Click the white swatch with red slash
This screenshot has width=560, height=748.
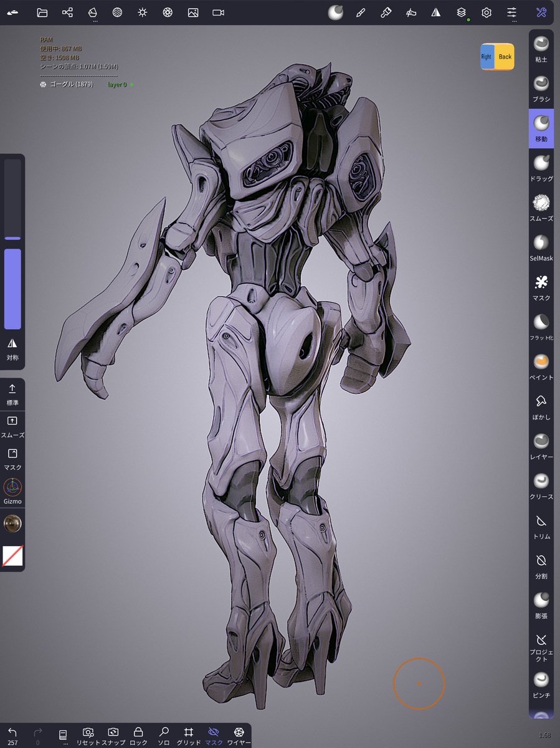[x=12, y=556]
